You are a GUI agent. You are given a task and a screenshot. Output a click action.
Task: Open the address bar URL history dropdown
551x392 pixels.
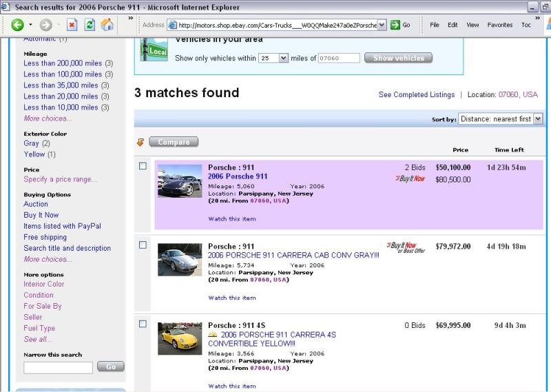[x=382, y=25]
